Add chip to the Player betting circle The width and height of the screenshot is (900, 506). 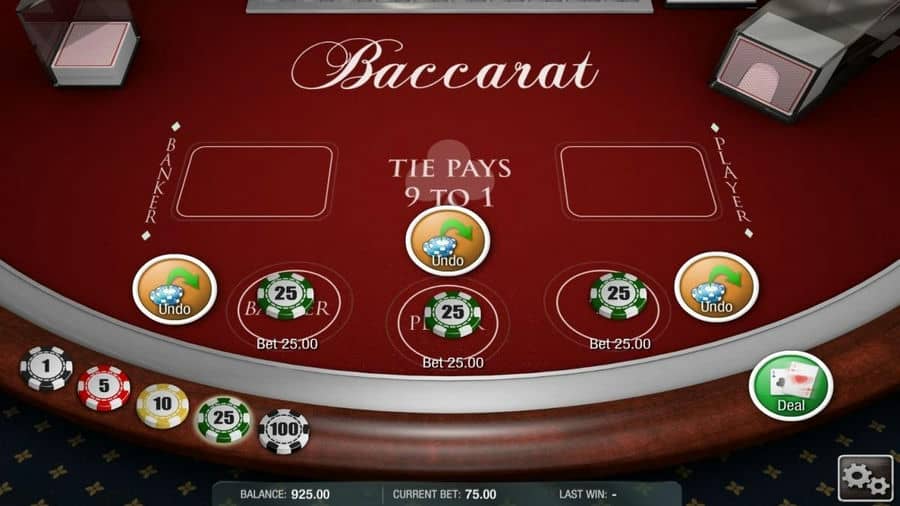click(448, 322)
